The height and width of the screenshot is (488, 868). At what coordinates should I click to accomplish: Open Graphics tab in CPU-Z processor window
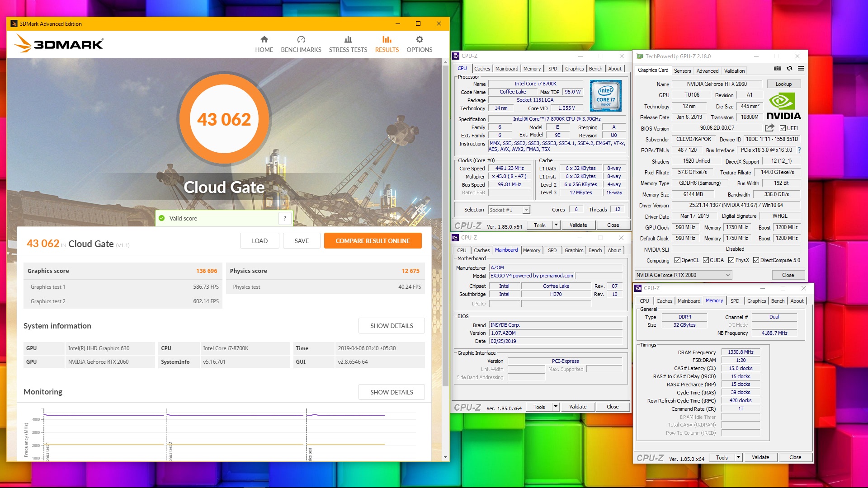pyautogui.click(x=574, y=69)
